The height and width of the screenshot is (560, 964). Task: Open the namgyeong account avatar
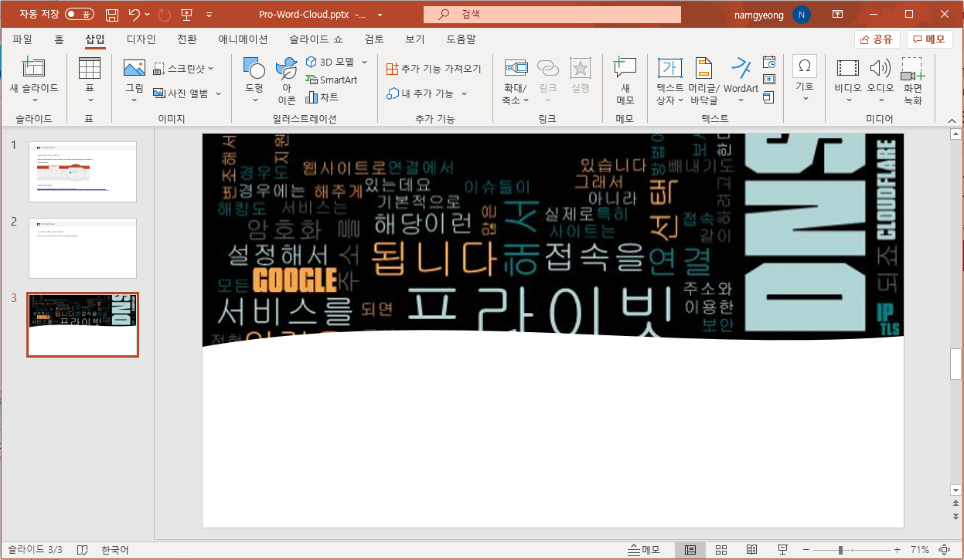click(x=802, y=14)
